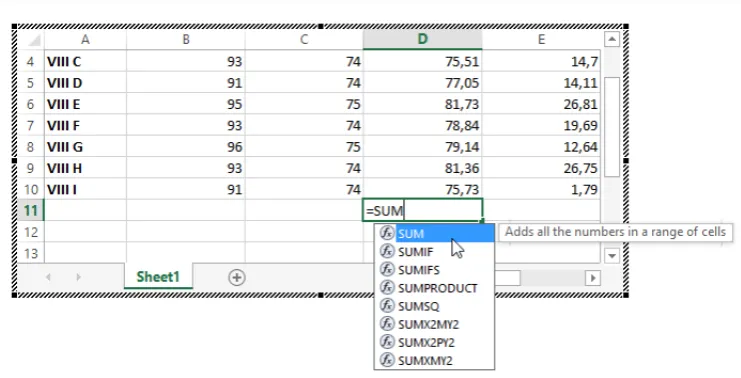Pick SUMSQ from the function list
Screen dimensions: 741x378
[x=434, y=306]
